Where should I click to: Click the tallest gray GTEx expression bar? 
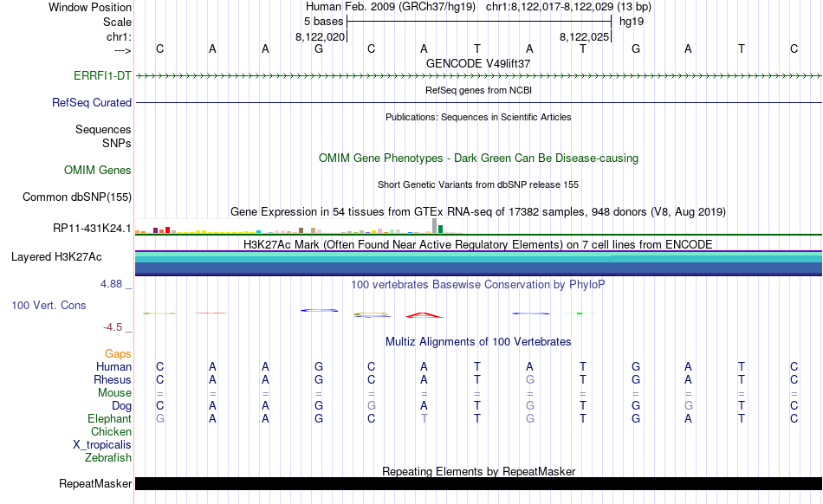pos(435,225)
